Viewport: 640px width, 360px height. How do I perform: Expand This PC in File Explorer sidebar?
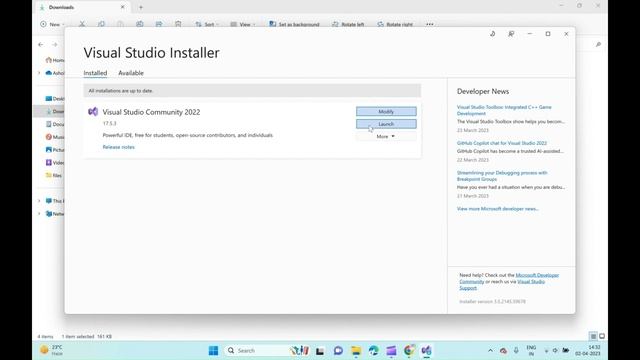click(x=39, y=201)
